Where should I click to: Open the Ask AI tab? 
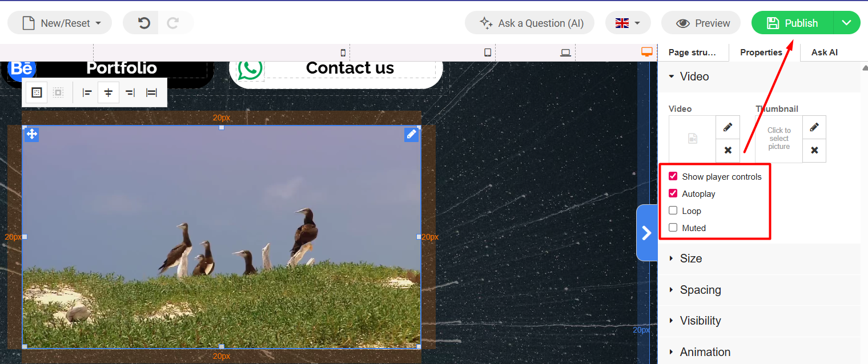[824, 52]
